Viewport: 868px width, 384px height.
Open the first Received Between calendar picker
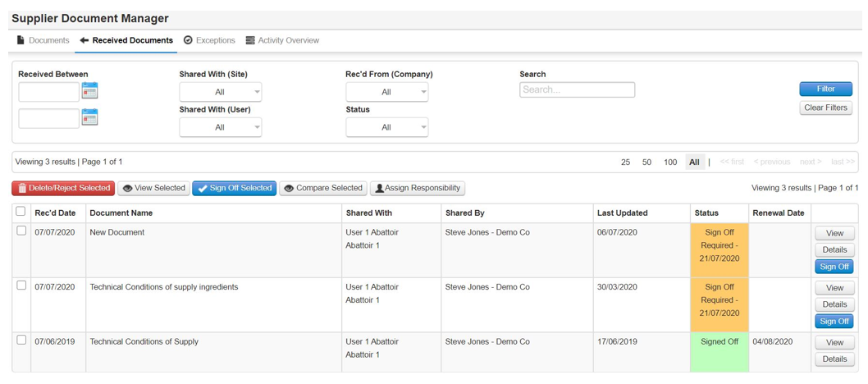tap(89, 90)
